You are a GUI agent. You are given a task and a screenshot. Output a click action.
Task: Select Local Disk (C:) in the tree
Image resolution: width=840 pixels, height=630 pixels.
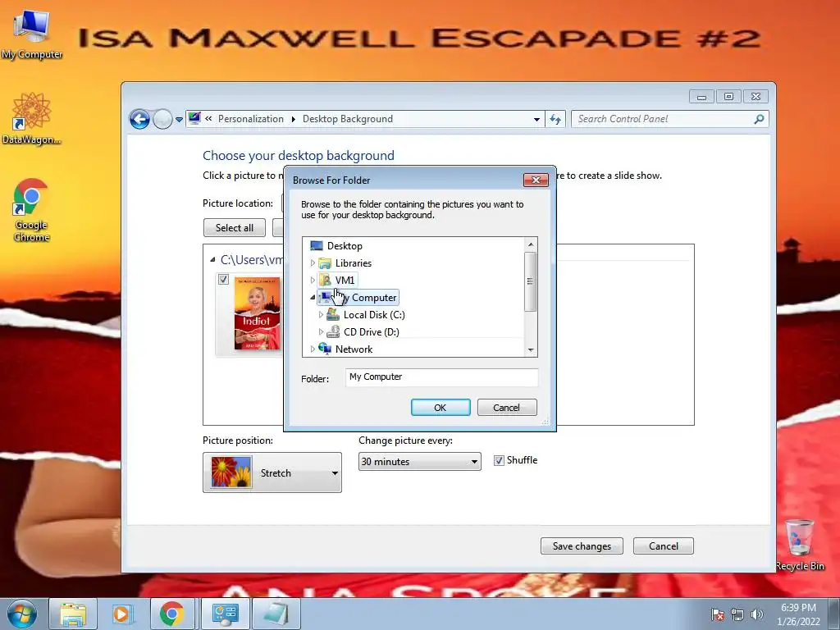(374, 314)
